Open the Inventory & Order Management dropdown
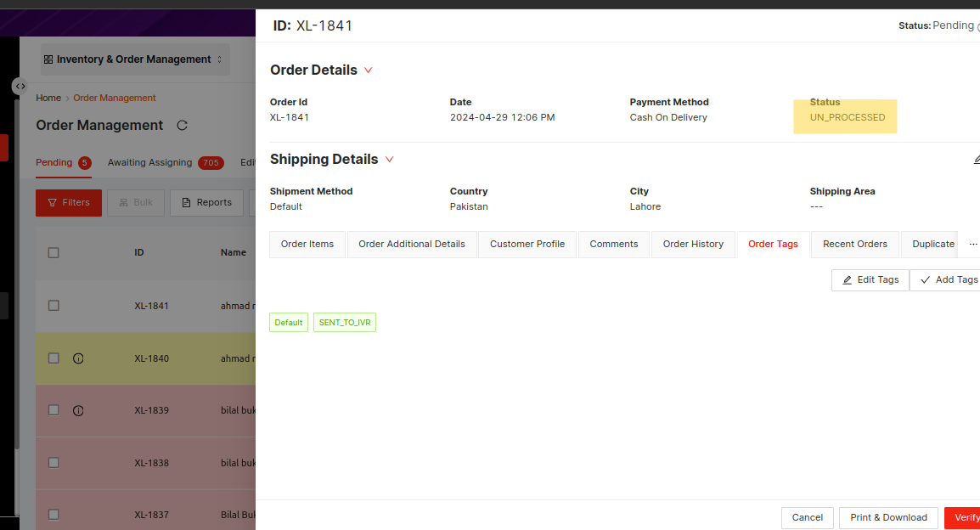This screenshot has height=530, width=980. pos(134,59)
